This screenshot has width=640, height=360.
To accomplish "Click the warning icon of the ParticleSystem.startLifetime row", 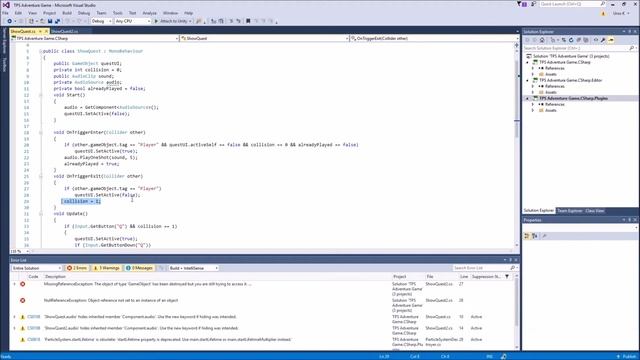I will pos(22,340).
